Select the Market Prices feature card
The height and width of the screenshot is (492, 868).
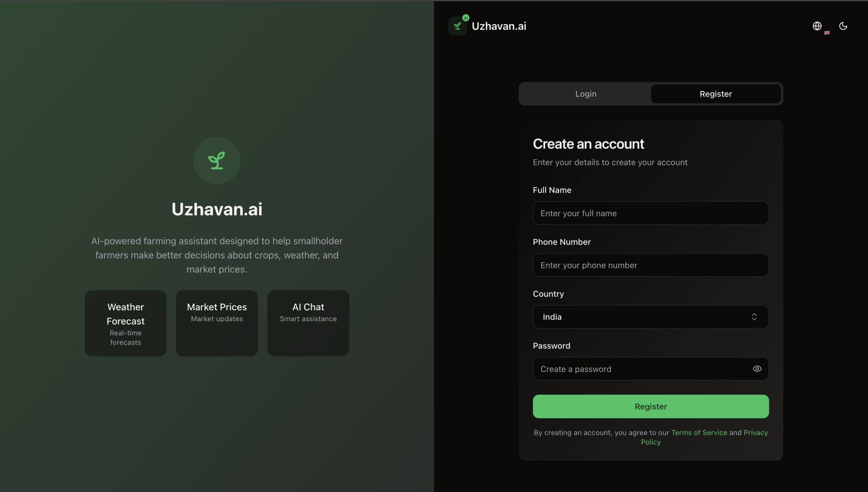click(x=217, y=323)
